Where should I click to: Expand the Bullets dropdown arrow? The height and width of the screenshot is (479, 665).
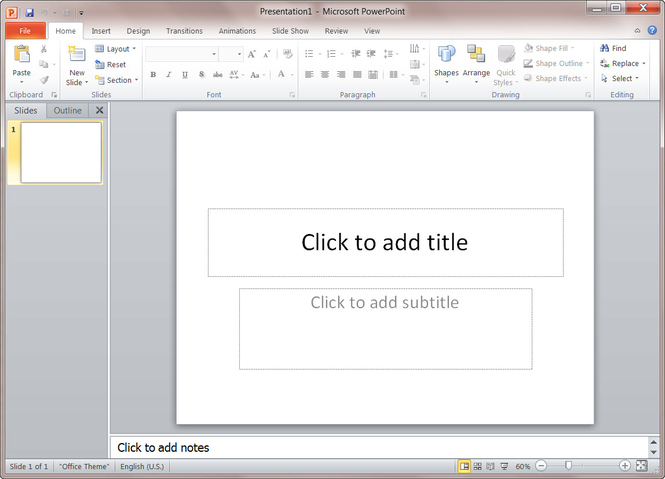click(x=320, y=54)
